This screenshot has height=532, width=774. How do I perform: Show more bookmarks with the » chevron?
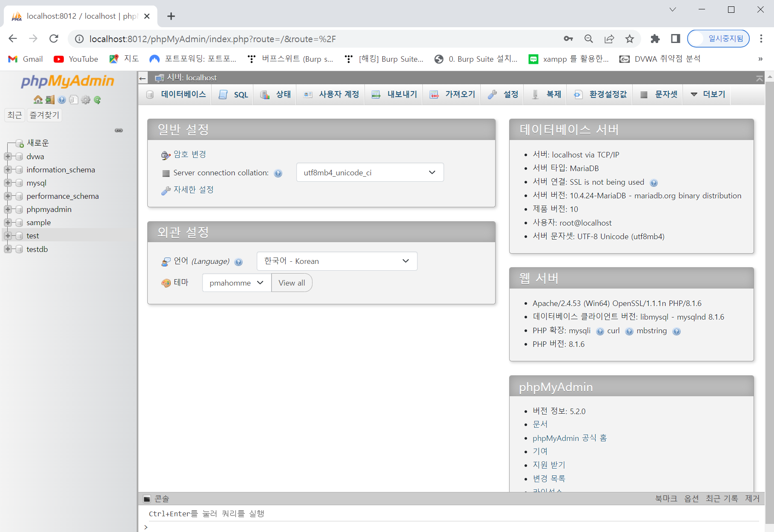coord(760,59)
